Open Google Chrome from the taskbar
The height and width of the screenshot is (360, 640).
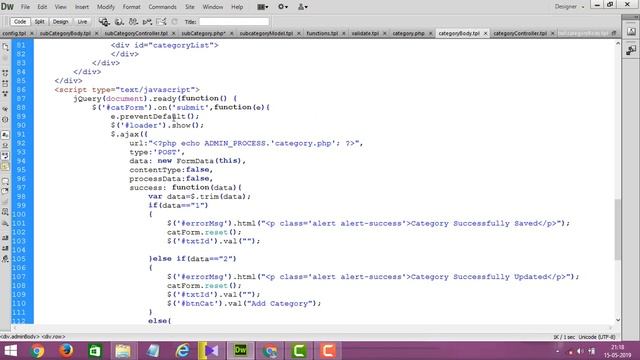tap(37, 351)
